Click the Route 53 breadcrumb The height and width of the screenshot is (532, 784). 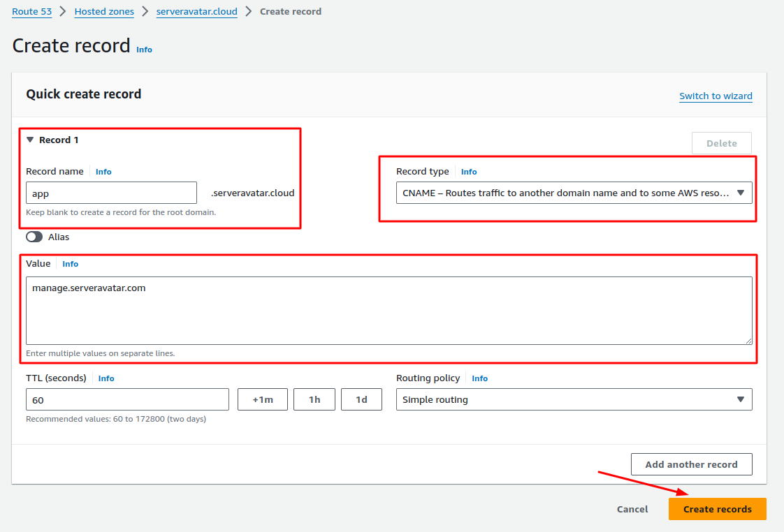click(x=32, y=11)
